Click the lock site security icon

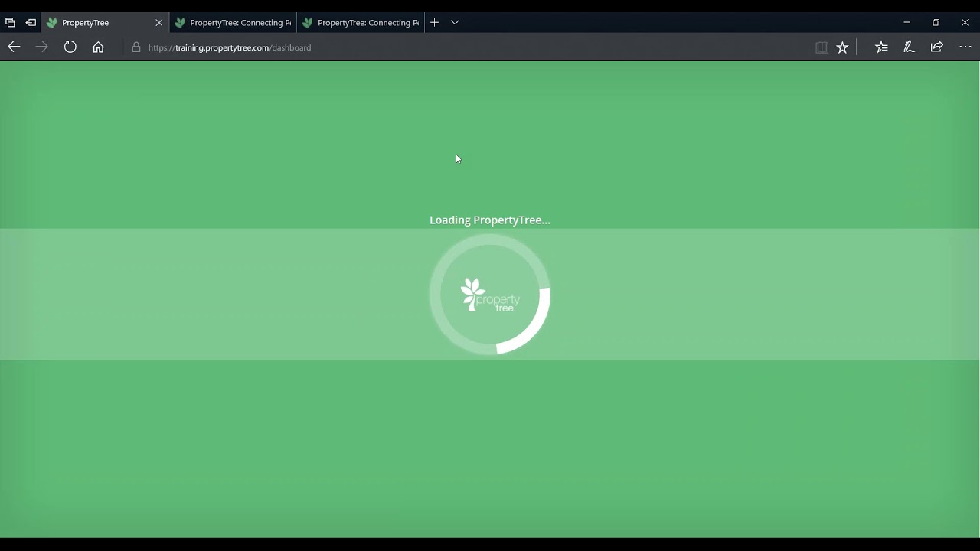point(136,47)
